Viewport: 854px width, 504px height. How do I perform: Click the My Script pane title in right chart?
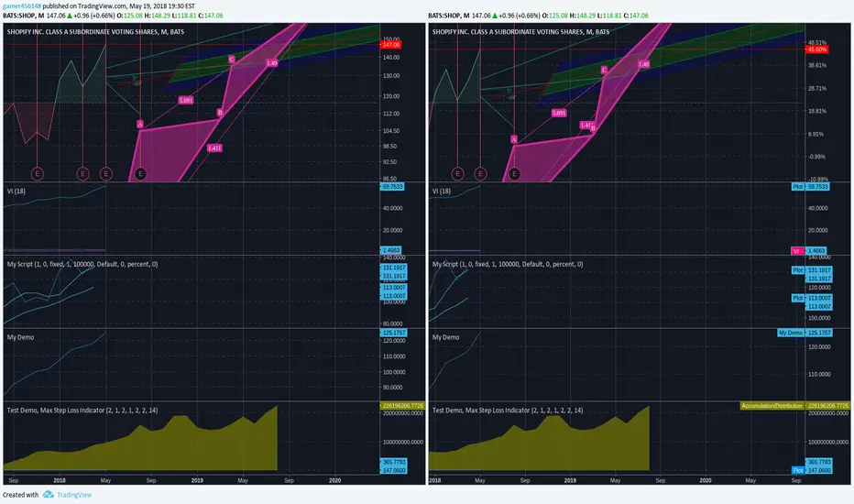point(508,264)
